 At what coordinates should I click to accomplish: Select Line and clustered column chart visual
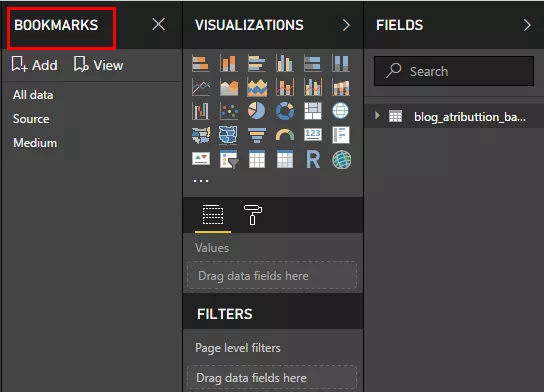coord(313,87)
